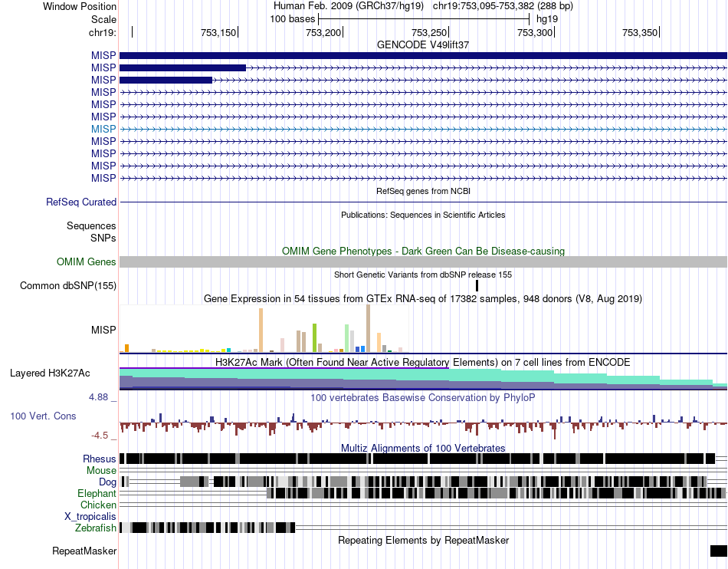The width and height of the screenshot is (728, 569).
Task: Click the full-width MISP exon bar
Action: click(424, 55)
